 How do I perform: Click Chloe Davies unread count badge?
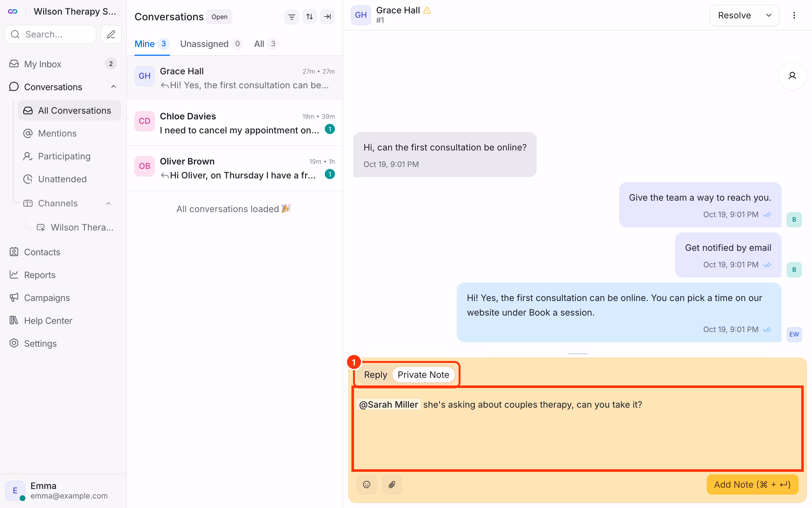(x=330, y=129)
